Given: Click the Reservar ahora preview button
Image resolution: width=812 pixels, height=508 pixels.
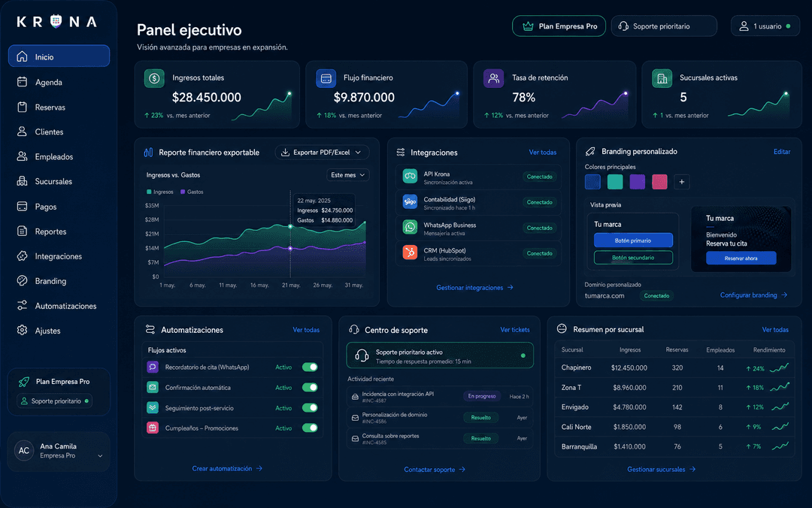Looking at the screenshot, I should point(741,258).
